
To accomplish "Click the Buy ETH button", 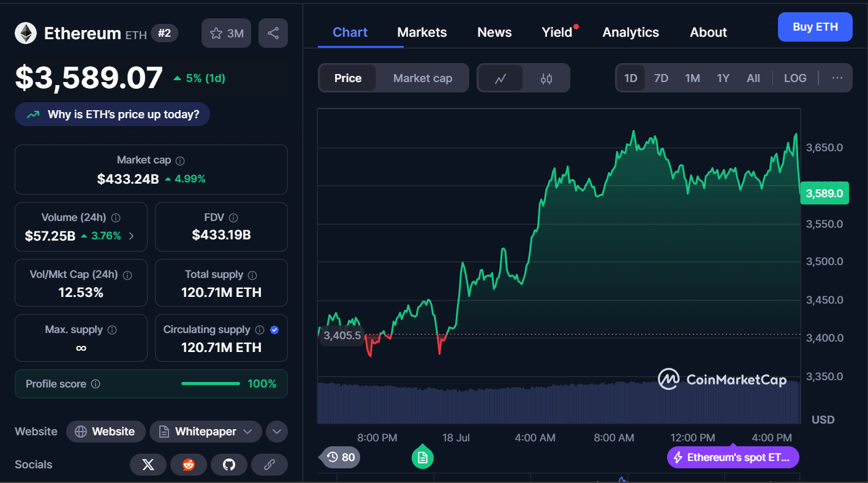I will (815, 27).
